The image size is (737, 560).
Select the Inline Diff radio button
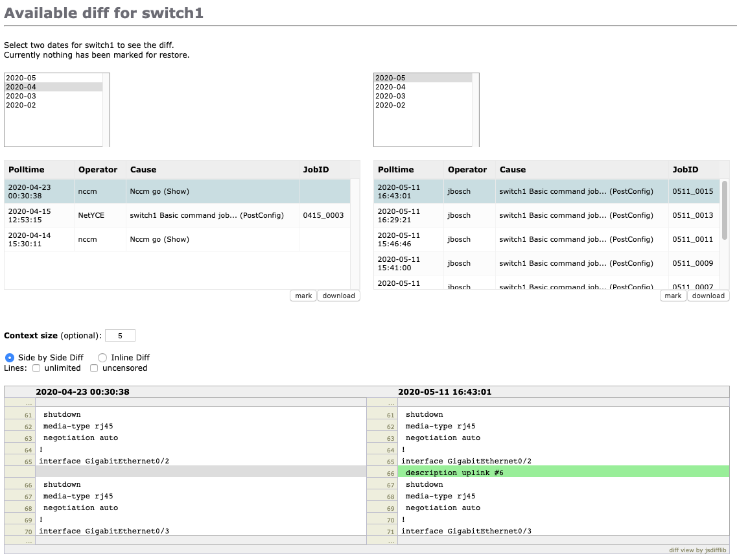(x=102, y=357)
